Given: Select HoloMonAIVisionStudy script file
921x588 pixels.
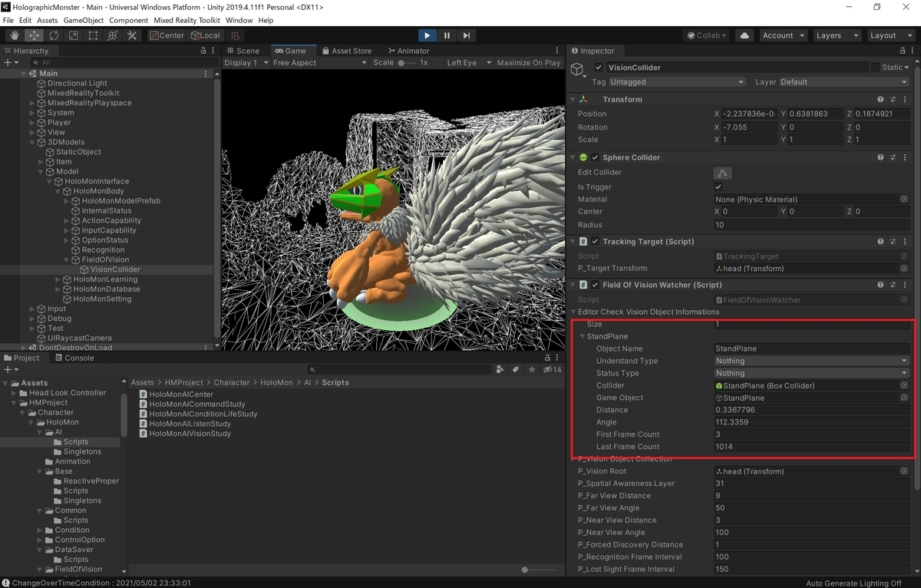Looking at the screenshot, I should coord(190,434).
